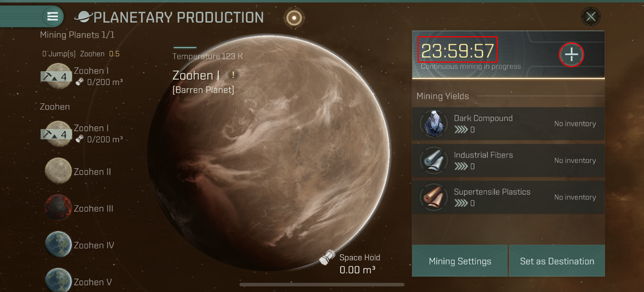Select the Dark Compound resource icon
Image resolution: width=644 pixels, height=292 pixels.
click(433, 124)
